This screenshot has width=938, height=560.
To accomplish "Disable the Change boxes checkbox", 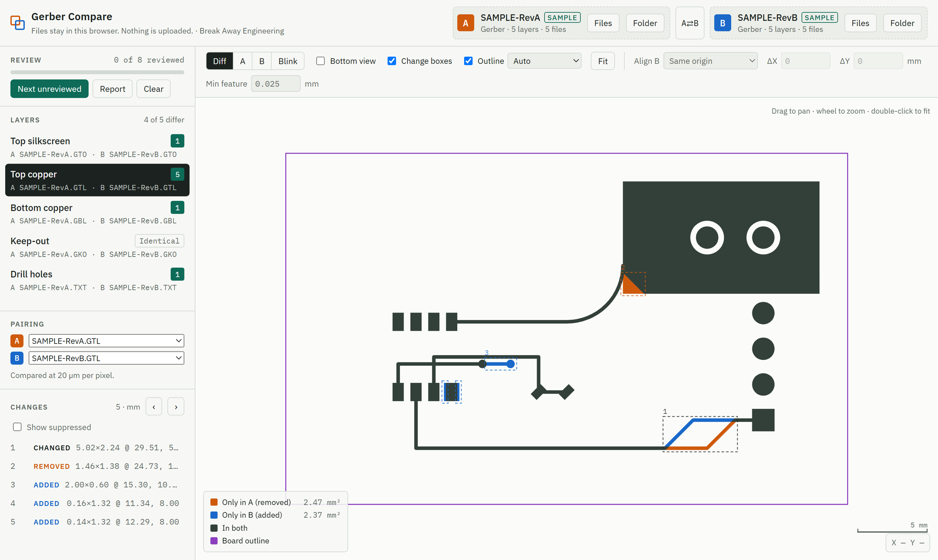I will (392, 61).
